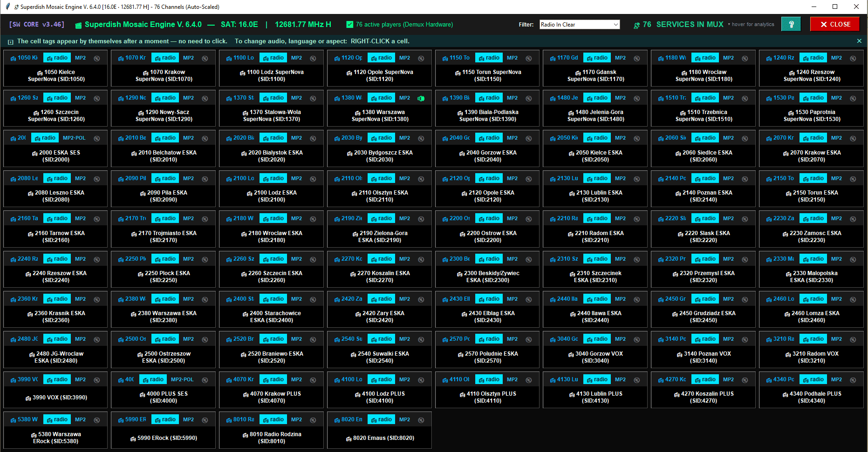Image resolution: width=868 pixels, height=452 pixels.
Task: Toggle the 76 active players checkbox
Action: 350,24
